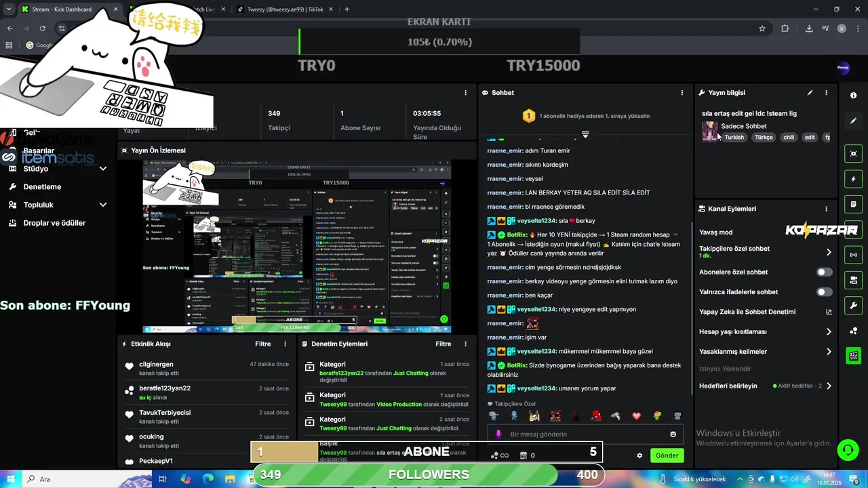Image resolution: width=868 pixels, height=488 pixels.
Task: Open Denetim Eylemleri Filtre dropdown
Action: pyautogui.click(x=443, y=344)
